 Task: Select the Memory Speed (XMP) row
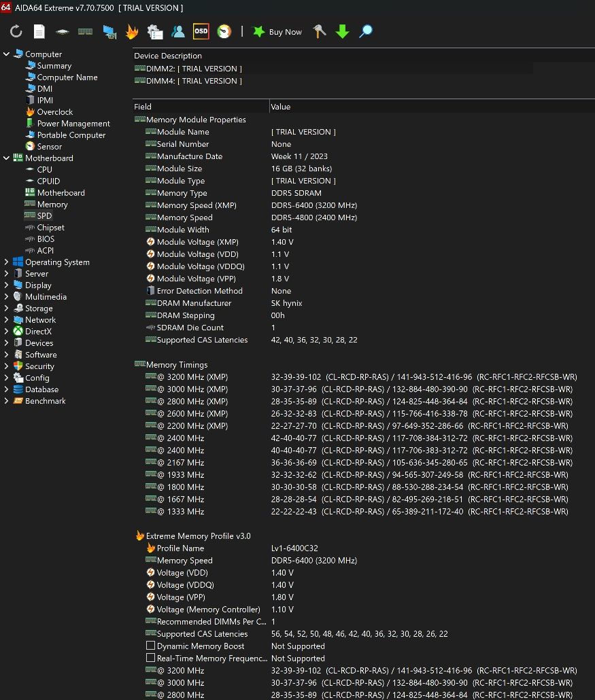251,205
